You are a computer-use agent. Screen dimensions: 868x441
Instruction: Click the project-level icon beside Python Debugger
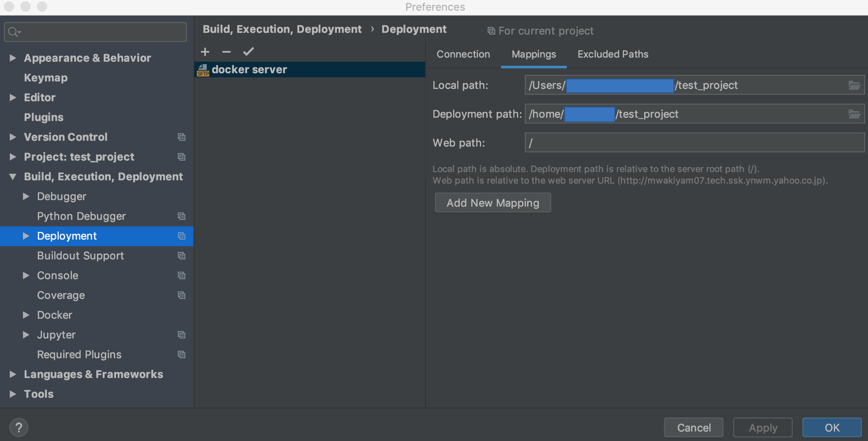pos(181,216)
